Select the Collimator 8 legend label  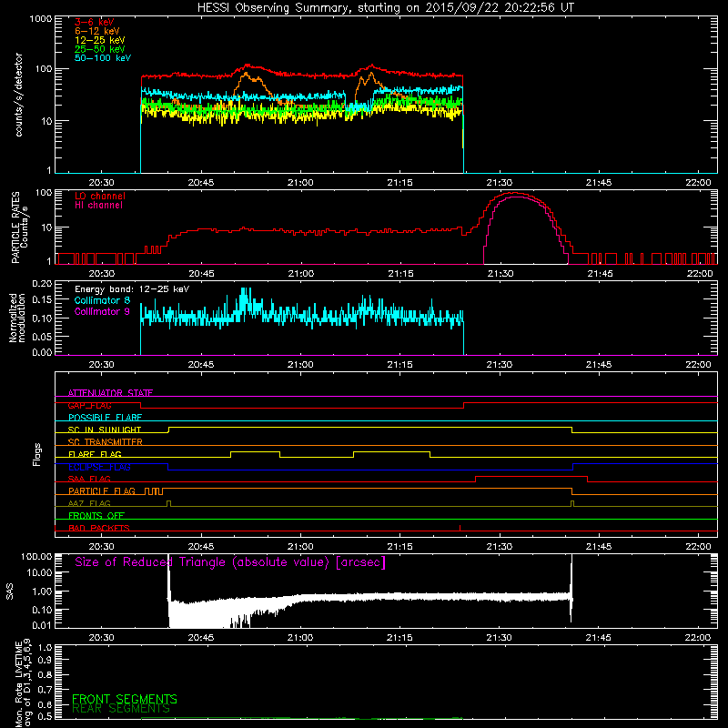click(102, 300)
